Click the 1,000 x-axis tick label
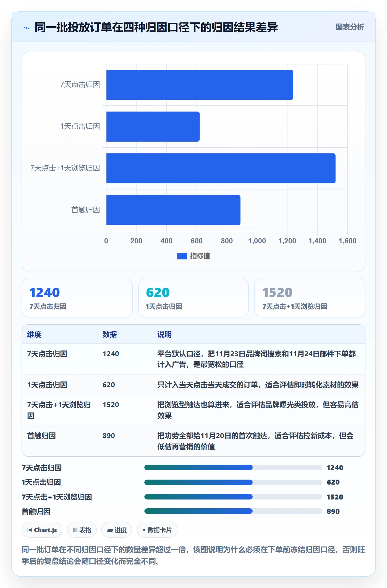 pyautogui.click(x=257, y=241)
